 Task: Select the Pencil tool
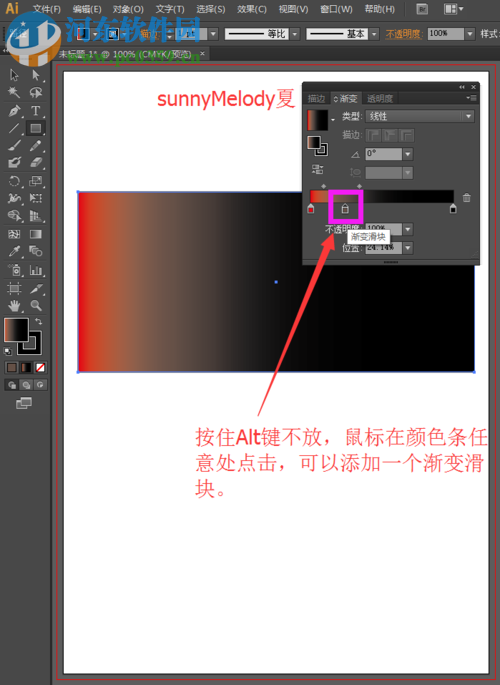(x=36, y=145)
